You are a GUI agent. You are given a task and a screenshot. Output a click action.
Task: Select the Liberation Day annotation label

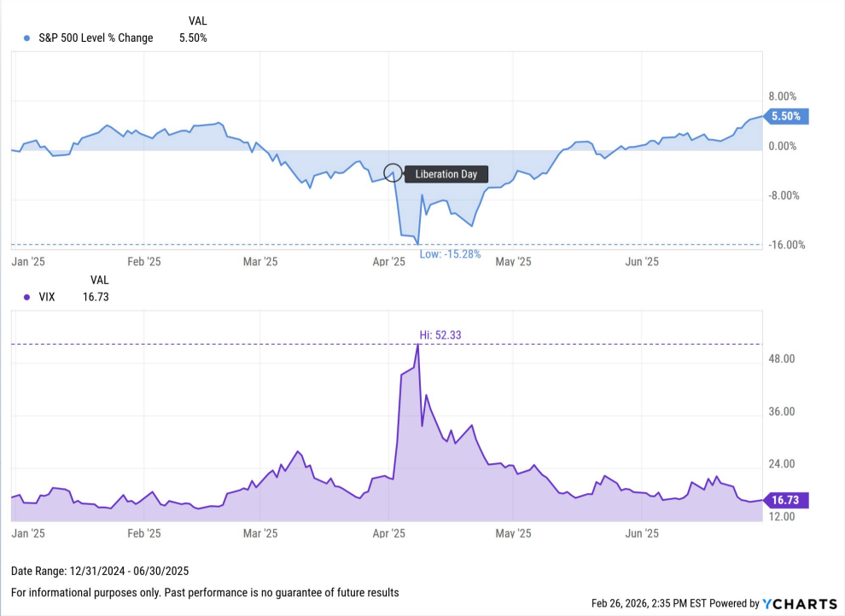click(446, 174)
